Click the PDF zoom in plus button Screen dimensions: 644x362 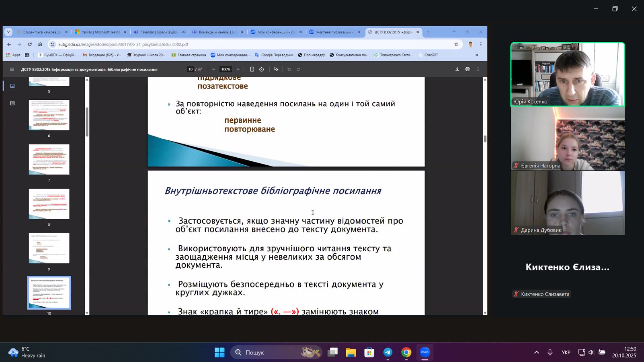(x=238, y=69)
